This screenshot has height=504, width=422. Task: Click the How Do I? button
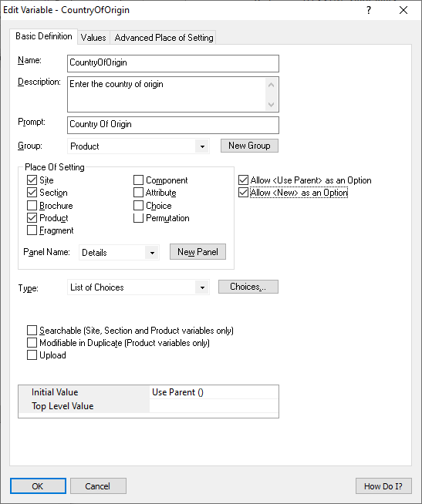383,486
